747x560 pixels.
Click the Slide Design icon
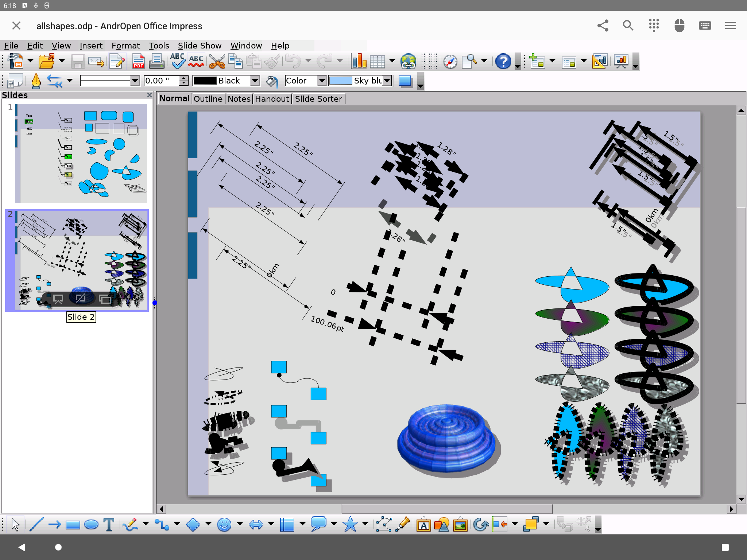pyautogui.click(x=600, y=61)
